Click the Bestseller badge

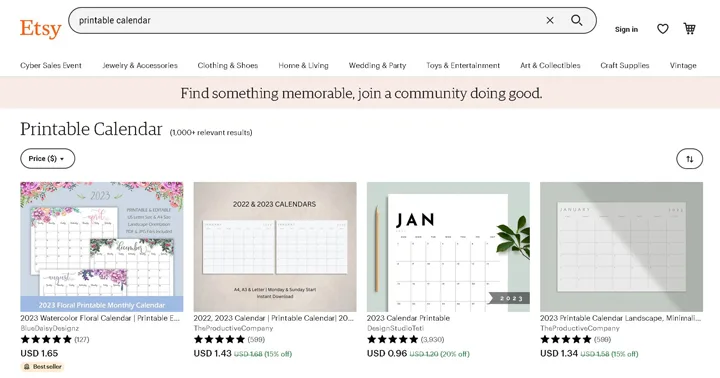42,367
